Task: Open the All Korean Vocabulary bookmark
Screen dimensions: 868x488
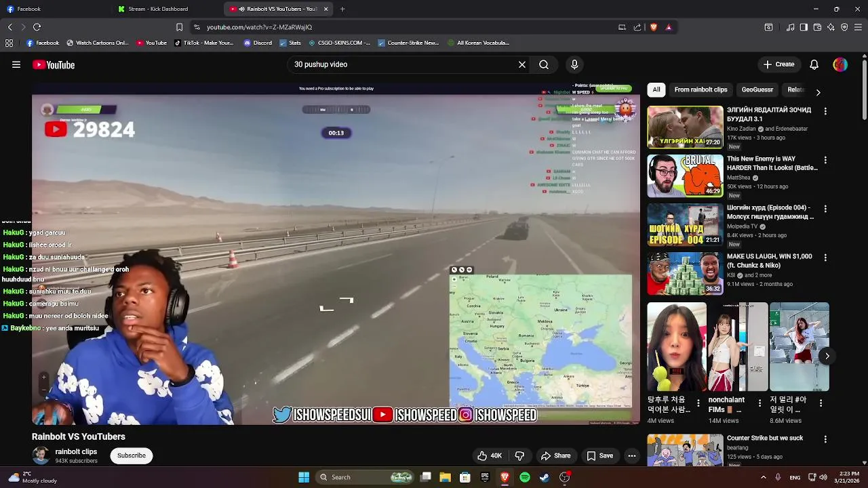Action: pos(478,43)
